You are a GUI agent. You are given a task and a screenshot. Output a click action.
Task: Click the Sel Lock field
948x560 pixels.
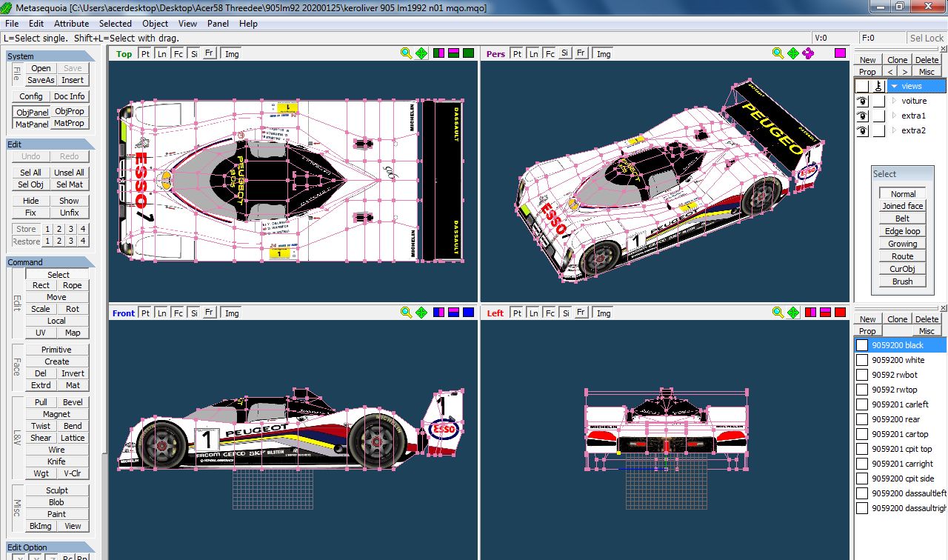(x=927, y=38)
